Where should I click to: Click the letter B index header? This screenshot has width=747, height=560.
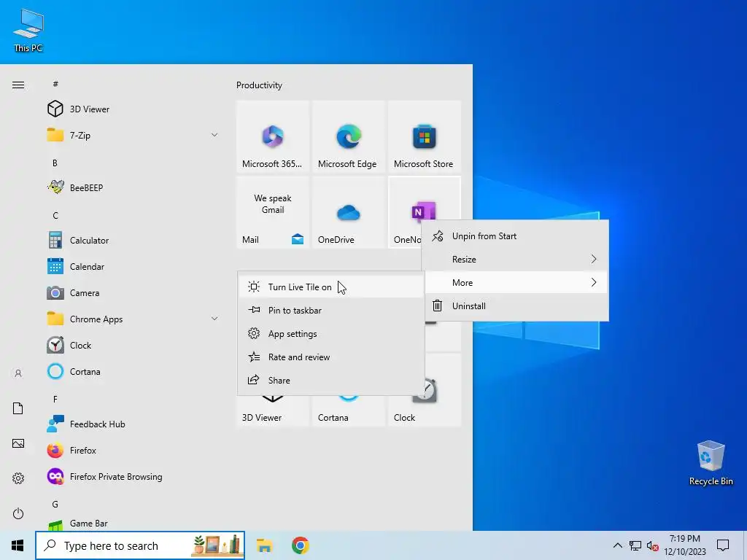point(55,163)
